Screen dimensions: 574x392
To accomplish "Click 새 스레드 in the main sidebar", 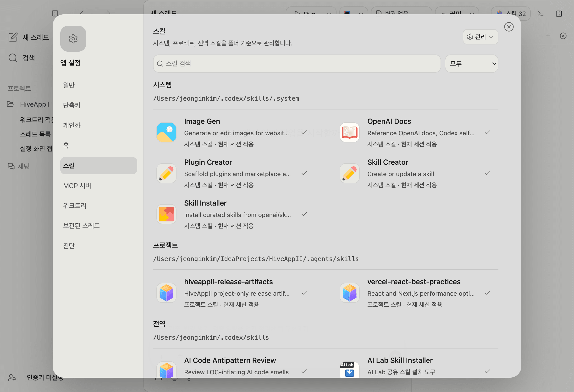I will coord(36,37).
